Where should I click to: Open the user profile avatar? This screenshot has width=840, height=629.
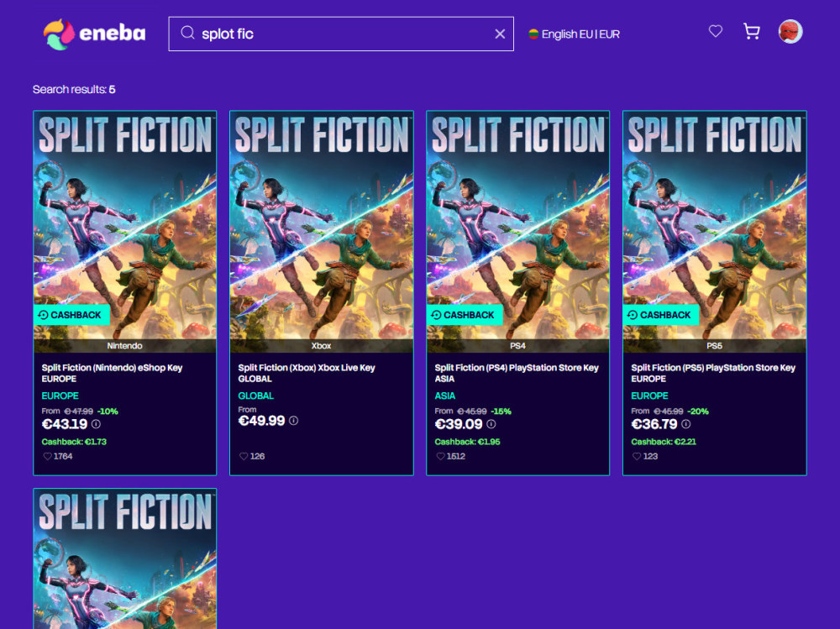click(x=790, y=31)
